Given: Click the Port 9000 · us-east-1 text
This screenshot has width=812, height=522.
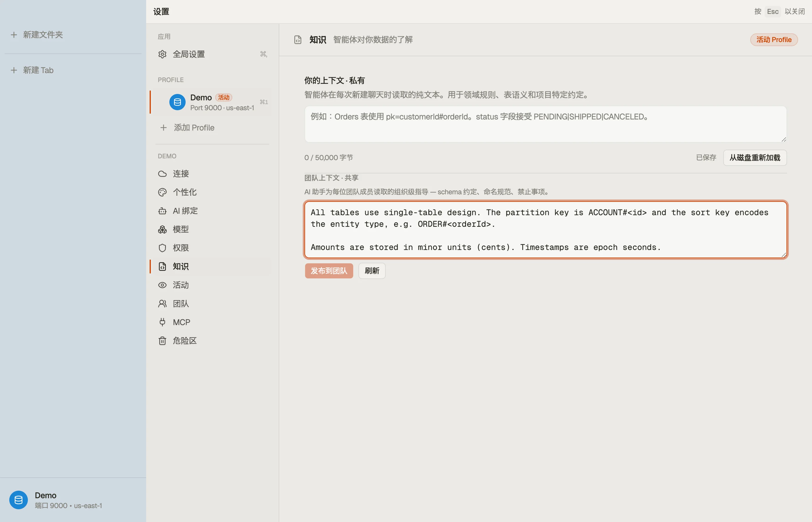Looking at the screenshot, I should click(x=222, y=108).
